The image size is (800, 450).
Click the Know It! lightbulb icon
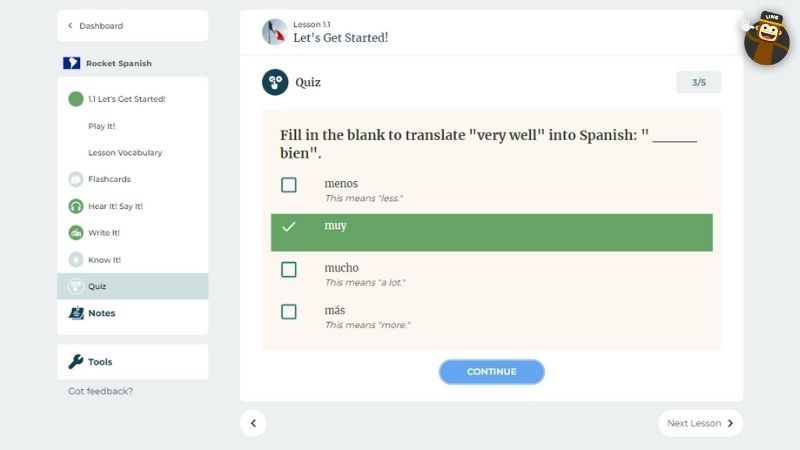click(76, 260)
